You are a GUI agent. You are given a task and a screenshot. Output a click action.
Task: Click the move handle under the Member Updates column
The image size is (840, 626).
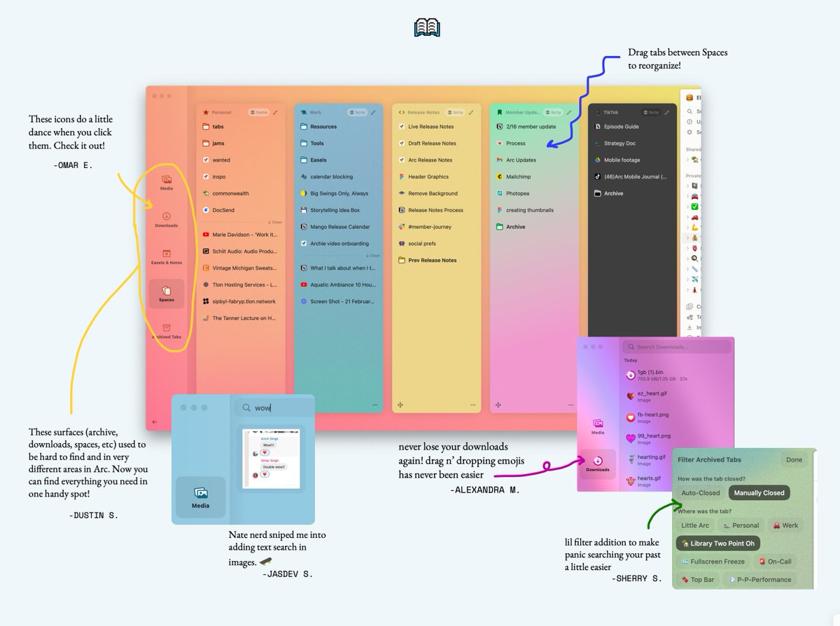[x=498, y=405]
